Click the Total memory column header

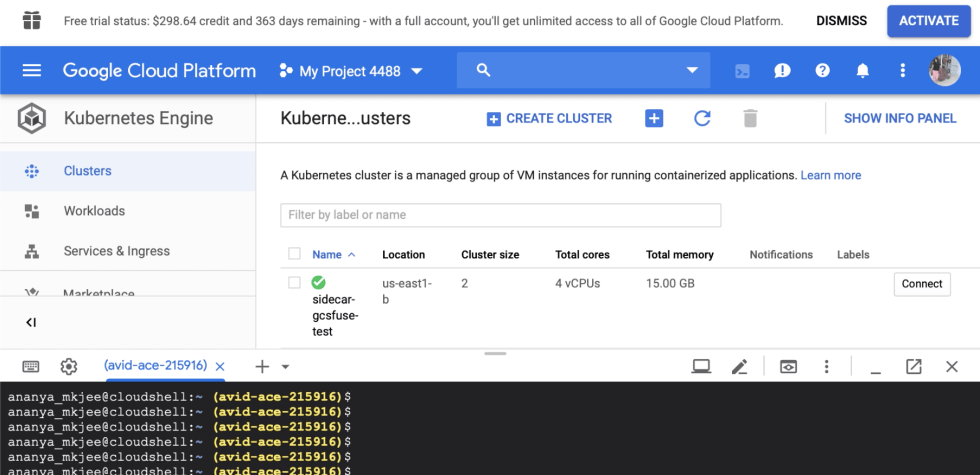pyautogui.click(x=680, y=254)
